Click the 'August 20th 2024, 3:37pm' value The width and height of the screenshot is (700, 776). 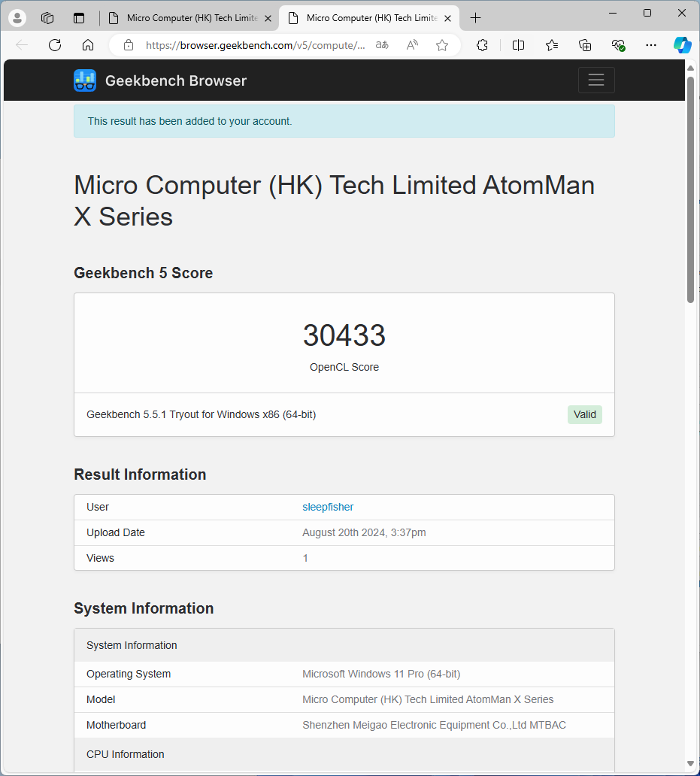pyautogui.click(x=364, y=532)
